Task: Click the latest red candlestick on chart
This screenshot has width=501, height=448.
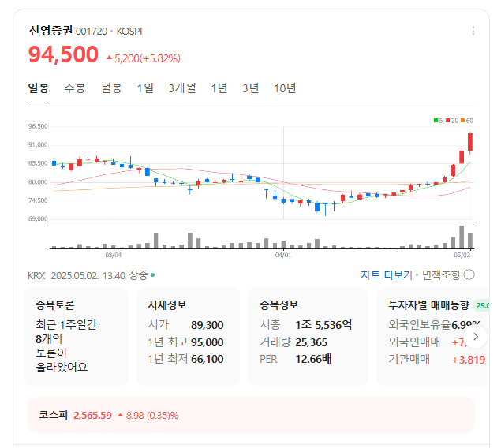Action: 470,142
